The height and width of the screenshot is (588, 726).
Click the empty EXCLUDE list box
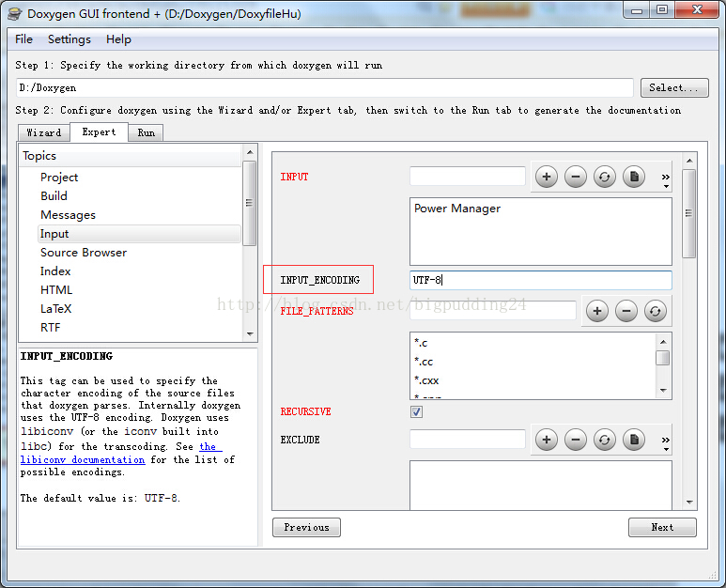pos(541,486)
